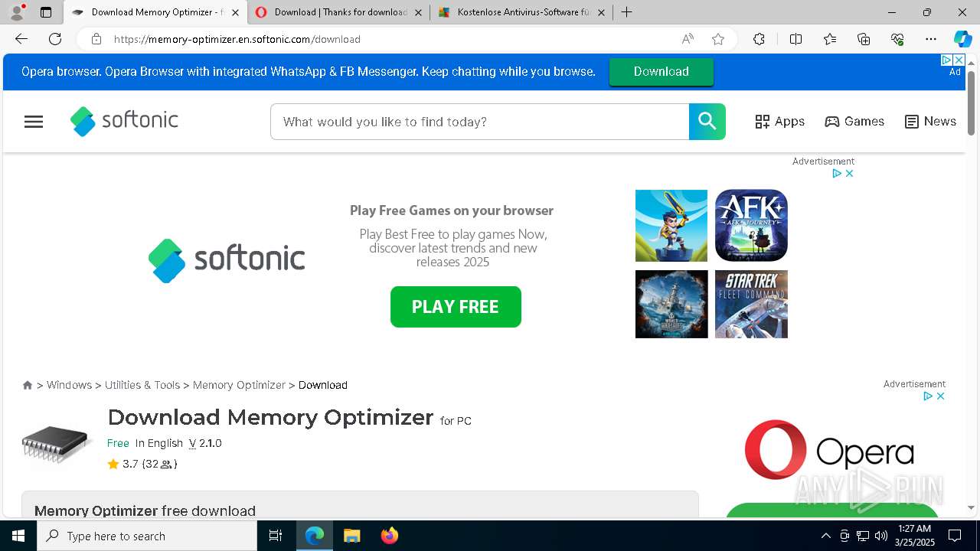Screen dimensions: 980x551
Task: Close the Opera sidebar advertisement
Action: (x=940, y=396)
